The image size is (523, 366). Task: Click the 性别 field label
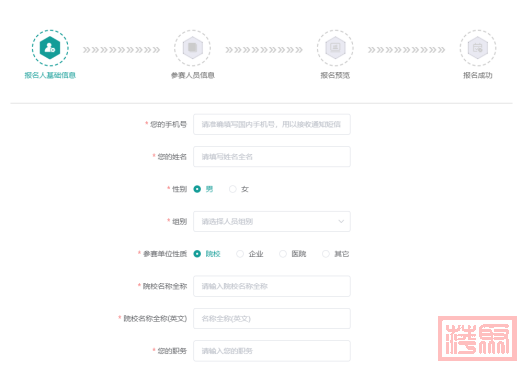coord(179,189)
